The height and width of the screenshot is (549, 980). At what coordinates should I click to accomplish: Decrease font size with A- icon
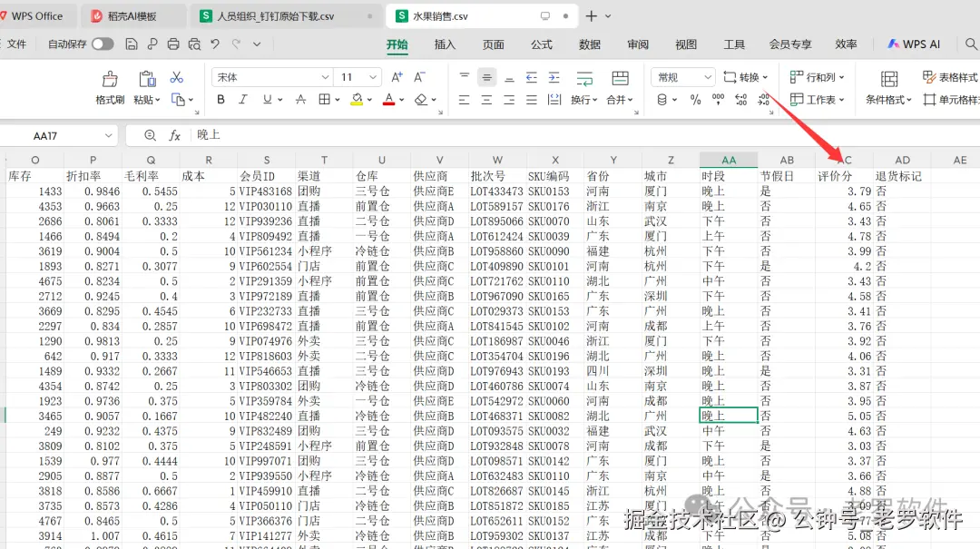pos(419,77)
